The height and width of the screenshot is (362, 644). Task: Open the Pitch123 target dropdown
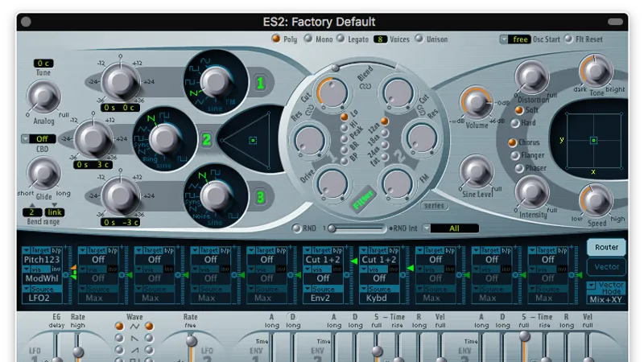point(42,259)
